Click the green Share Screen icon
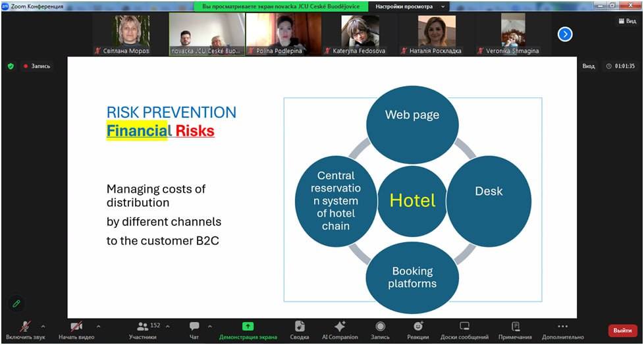Viewport: 644px width, 345px height. point(248,327)
